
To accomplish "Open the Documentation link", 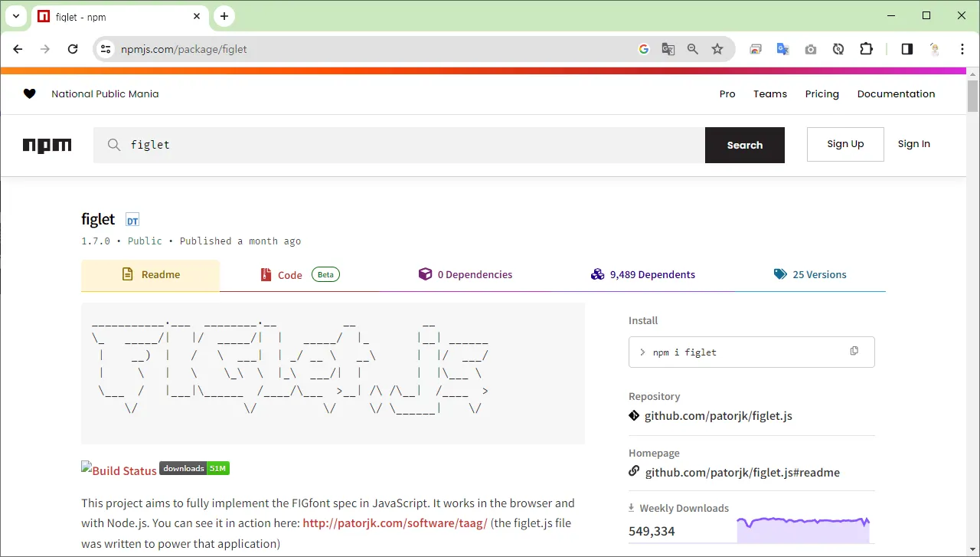I will 896,94.
